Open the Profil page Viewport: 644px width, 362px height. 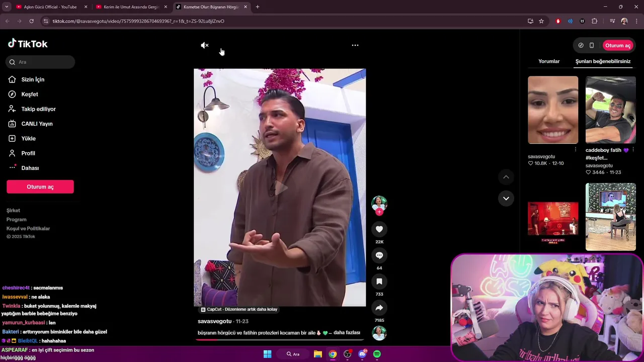coord(28,153)
